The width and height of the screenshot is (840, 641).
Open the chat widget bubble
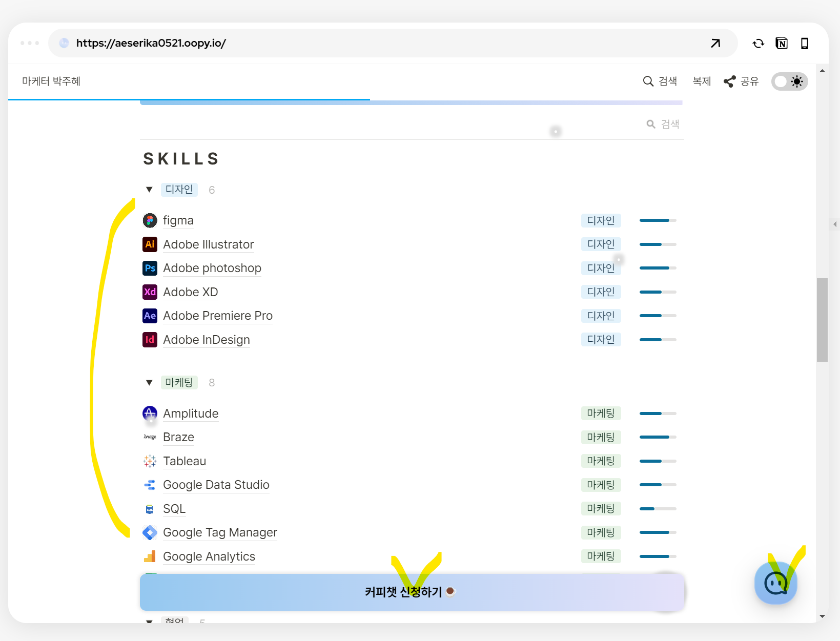pyautogui.click(x=775, y=583)
